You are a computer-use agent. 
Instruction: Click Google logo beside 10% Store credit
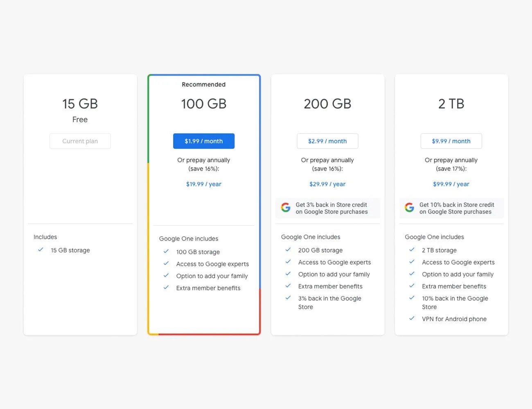409,207
